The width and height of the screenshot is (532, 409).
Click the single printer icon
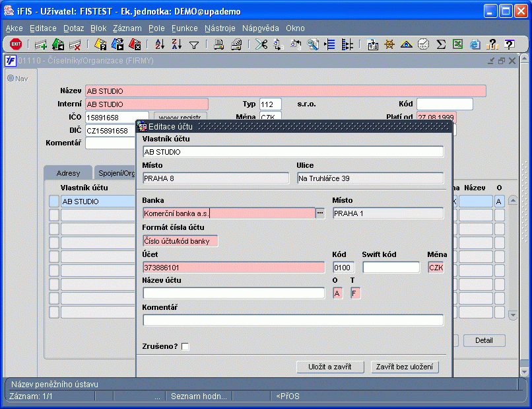[219, 44]
